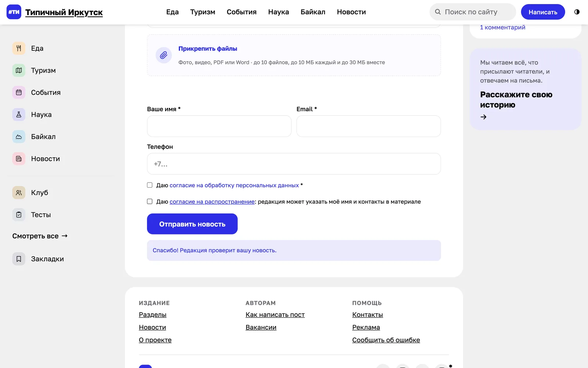Click the #ТИ site logo icon
The height and width of the screenshot is (368, 588).
pyautogui.click(x=14, y=12)
